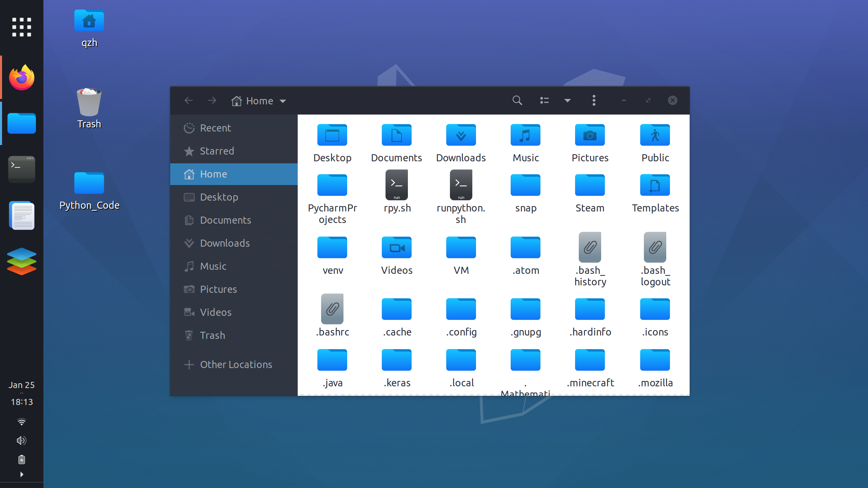Select the Downloads folder icon in grid
Screen dimensions: 868x488
tap(461, 135)
